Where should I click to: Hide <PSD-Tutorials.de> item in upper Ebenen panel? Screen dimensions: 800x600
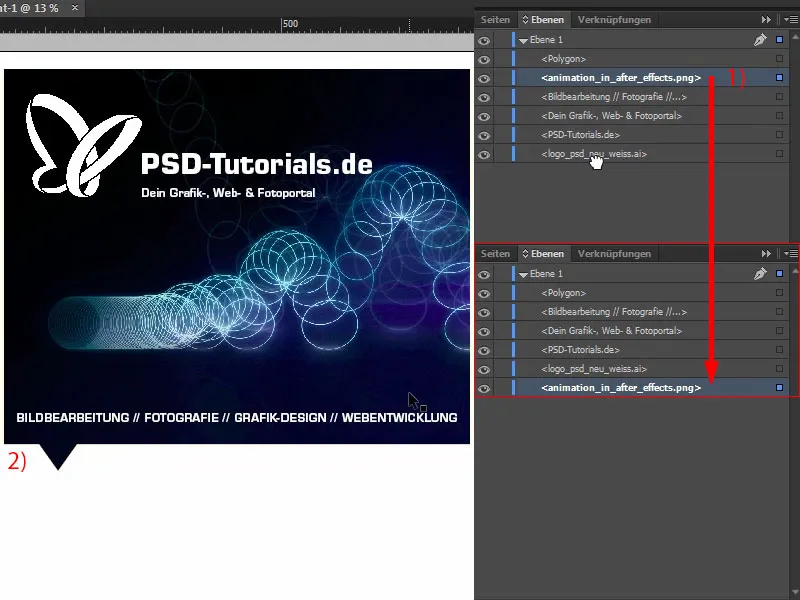pyautogui.click(x=484, y=135)
